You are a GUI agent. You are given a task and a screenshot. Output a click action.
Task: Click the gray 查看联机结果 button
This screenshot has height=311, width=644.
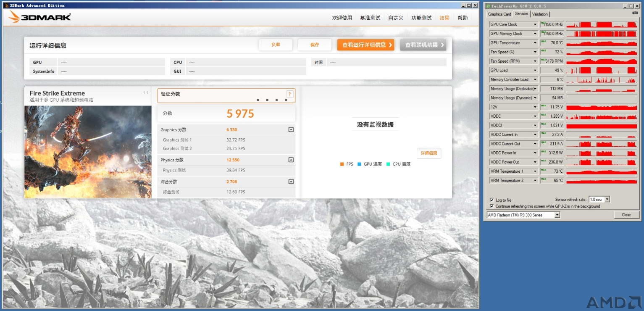tap(423, 45)
